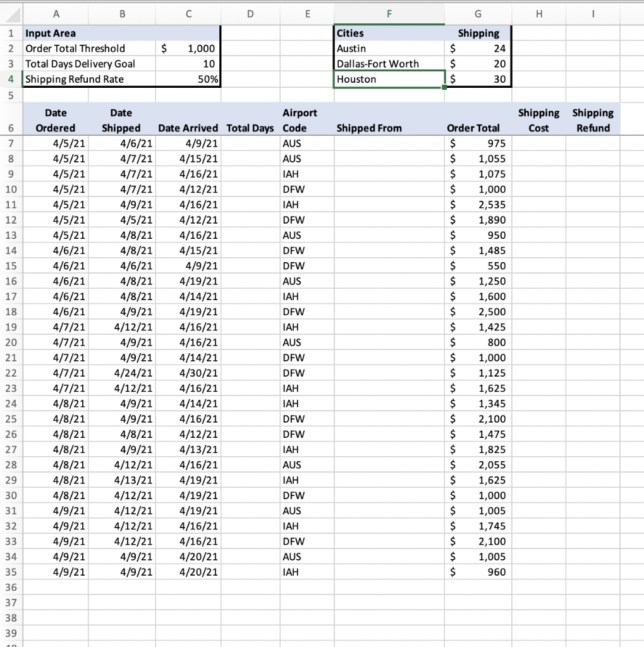Screen dimensions: 644x647
Task: Click 'Total Days Delivery Goal' cell
Action: click(x=89, y=64)
